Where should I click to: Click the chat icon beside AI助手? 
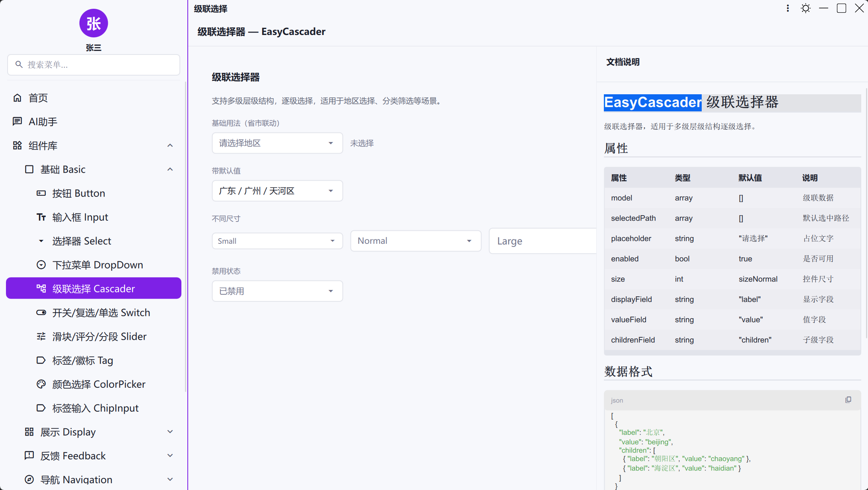17,122
